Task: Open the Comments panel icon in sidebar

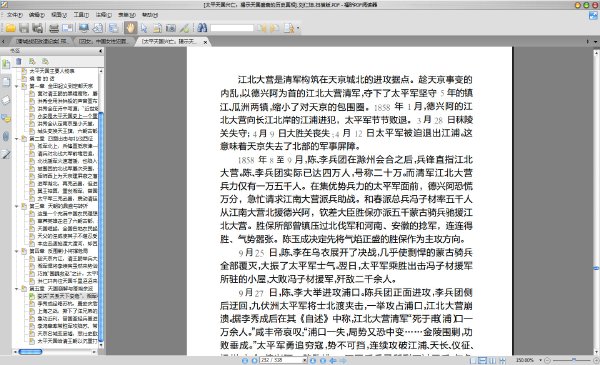Action: tap(6, 118)
